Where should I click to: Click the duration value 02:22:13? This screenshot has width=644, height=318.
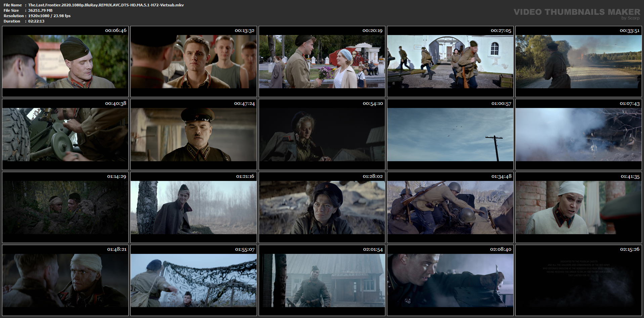(36, 21)
